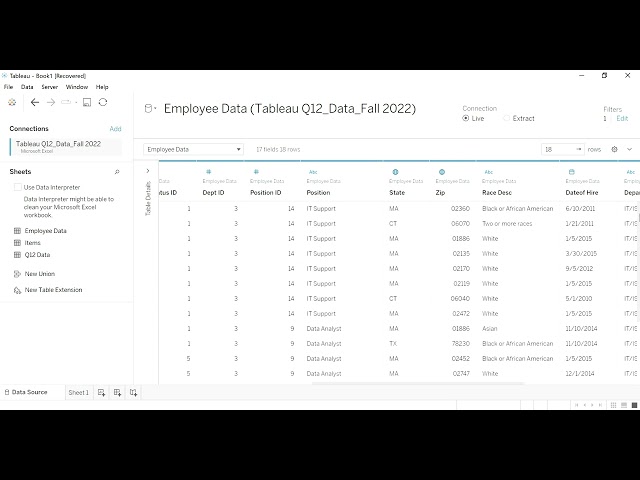Click the Position column header
The image size is (640, 480).
coord(318,193)
